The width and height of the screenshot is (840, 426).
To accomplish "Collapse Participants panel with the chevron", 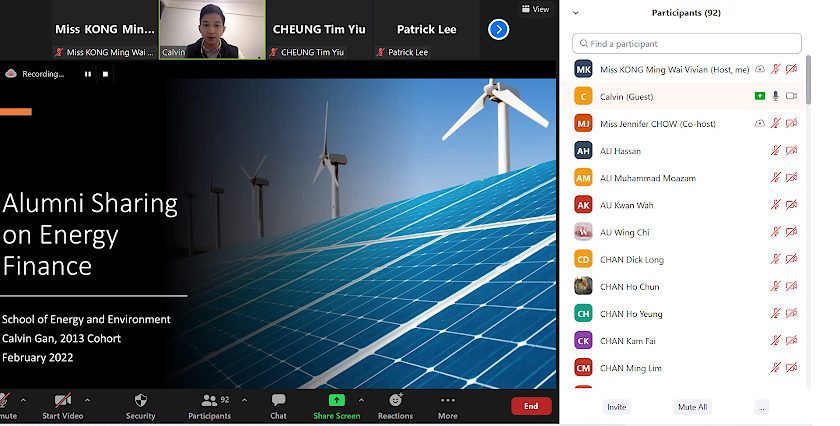I will tap(576, 13).
